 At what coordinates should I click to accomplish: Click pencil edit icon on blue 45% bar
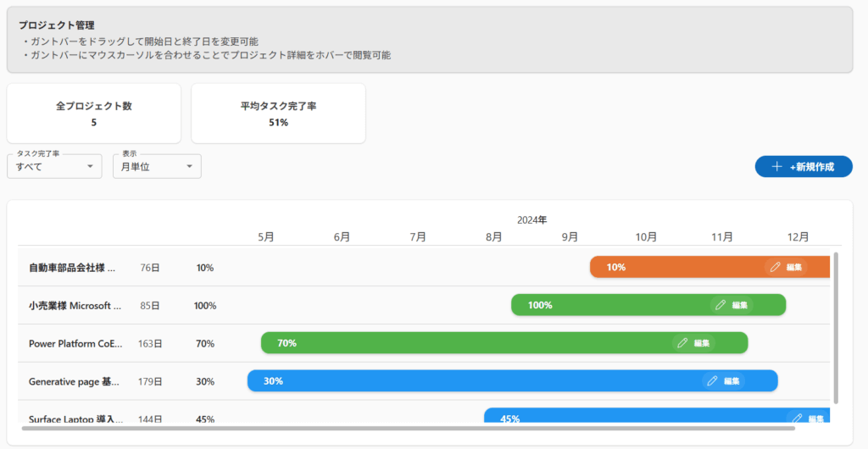(796, 418)
